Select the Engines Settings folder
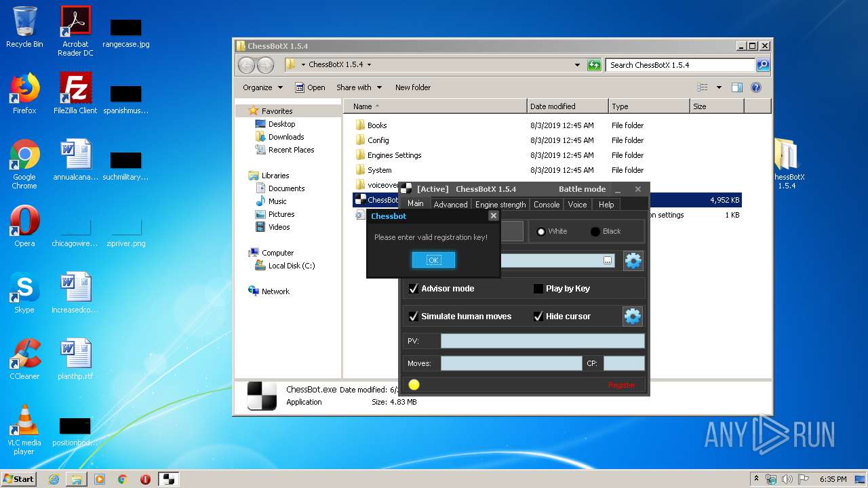Screen dimensions: 868x488 click(x=394, y=155)
